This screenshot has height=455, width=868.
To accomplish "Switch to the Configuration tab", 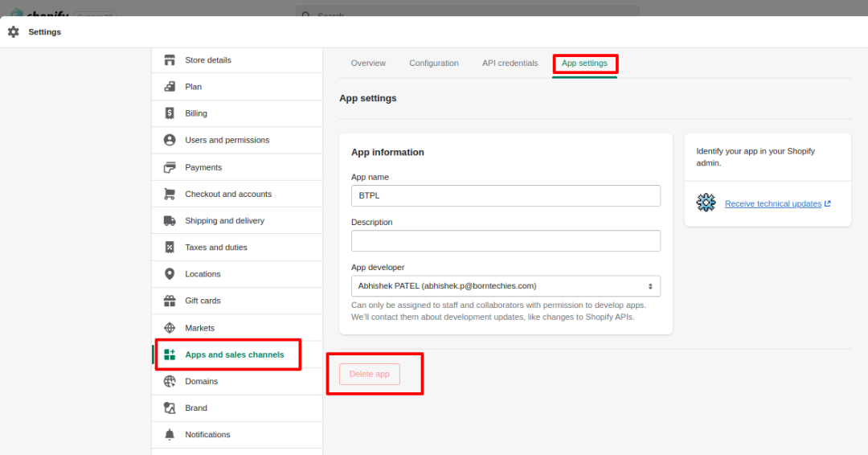I will tap(434, 63).
